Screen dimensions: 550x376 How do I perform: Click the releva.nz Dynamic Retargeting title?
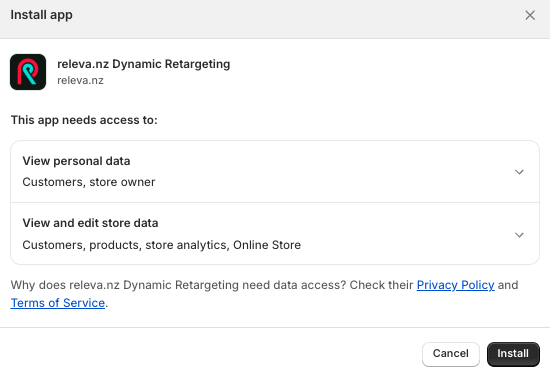[143, 64]
